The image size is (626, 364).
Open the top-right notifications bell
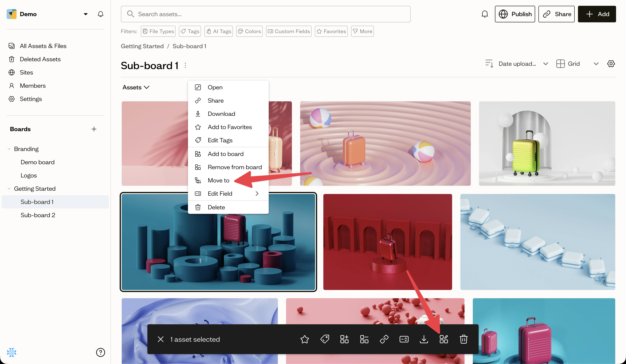point(484,14)
